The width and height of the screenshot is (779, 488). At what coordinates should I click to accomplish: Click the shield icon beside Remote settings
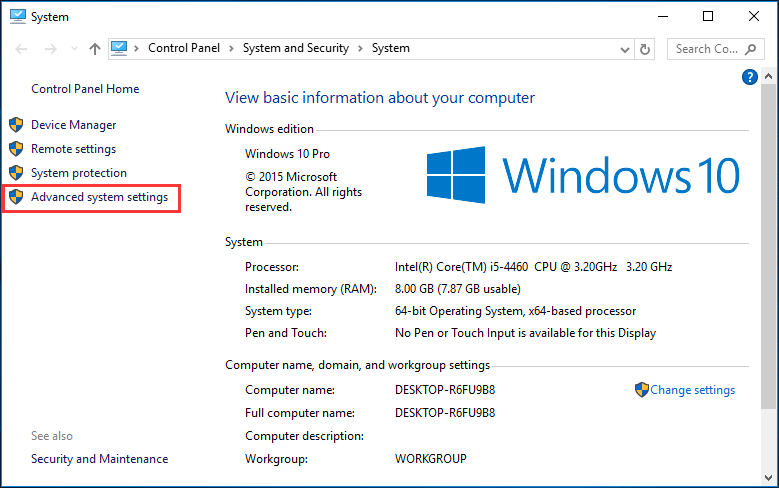pos(15,149)
